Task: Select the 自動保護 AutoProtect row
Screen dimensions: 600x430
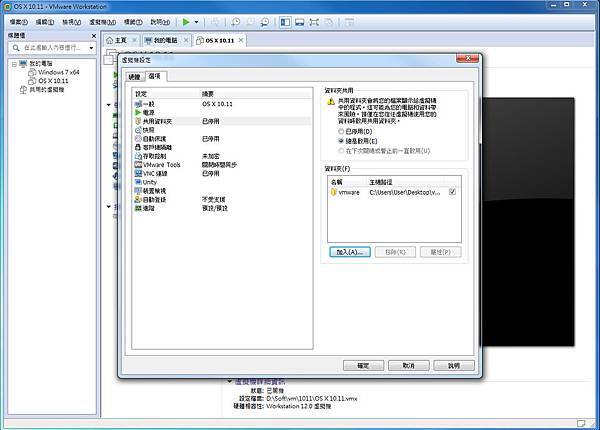Action: click(x=222, y=139)
